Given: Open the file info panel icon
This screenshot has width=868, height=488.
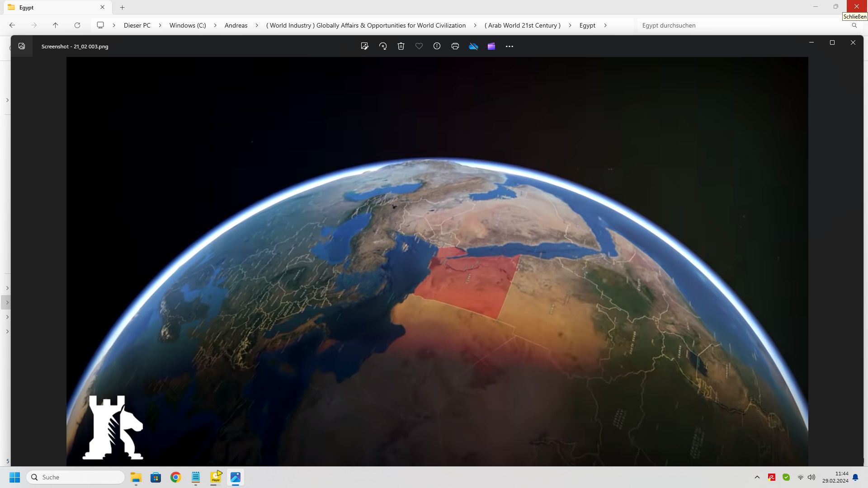Looking at the screenshot, I should tap(437, 46).
